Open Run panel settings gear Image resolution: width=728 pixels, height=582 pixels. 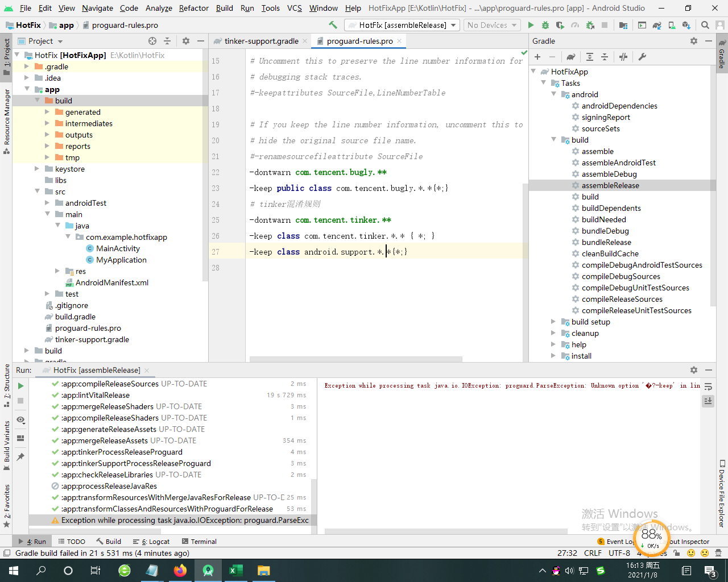[x=694, y=370]
